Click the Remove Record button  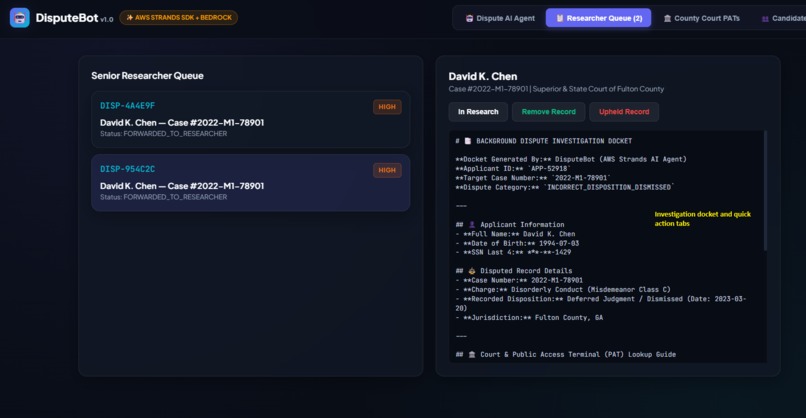click(548, 112)
